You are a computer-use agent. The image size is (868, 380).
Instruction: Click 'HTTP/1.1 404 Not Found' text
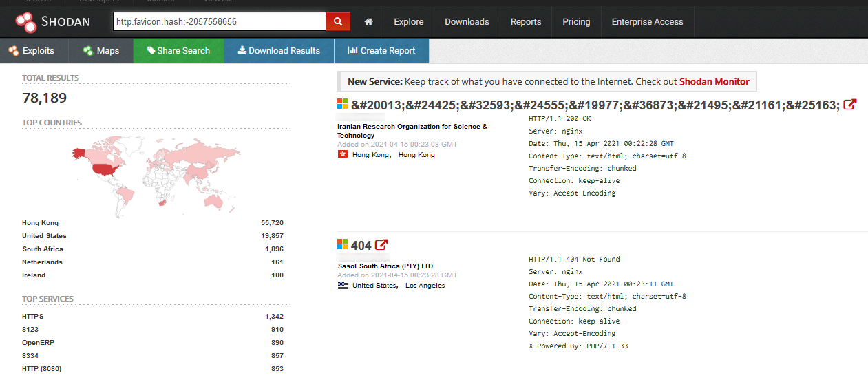574,260
